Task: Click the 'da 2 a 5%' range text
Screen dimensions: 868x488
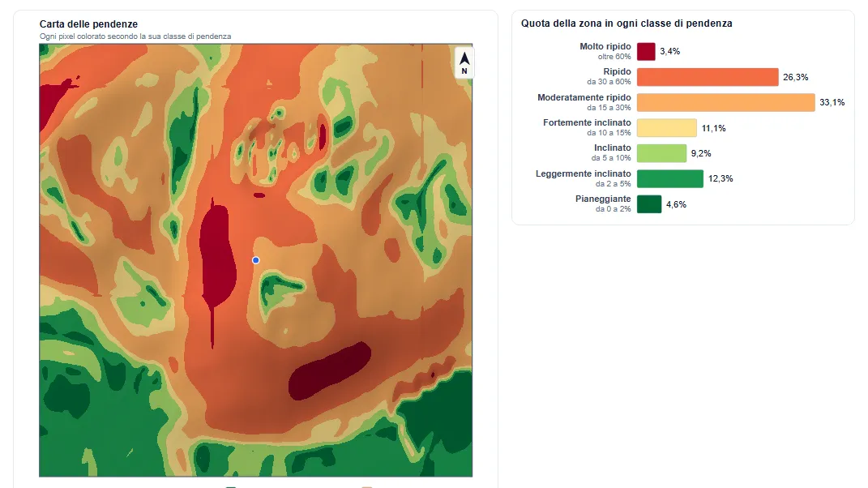Action: pos(614,184)
